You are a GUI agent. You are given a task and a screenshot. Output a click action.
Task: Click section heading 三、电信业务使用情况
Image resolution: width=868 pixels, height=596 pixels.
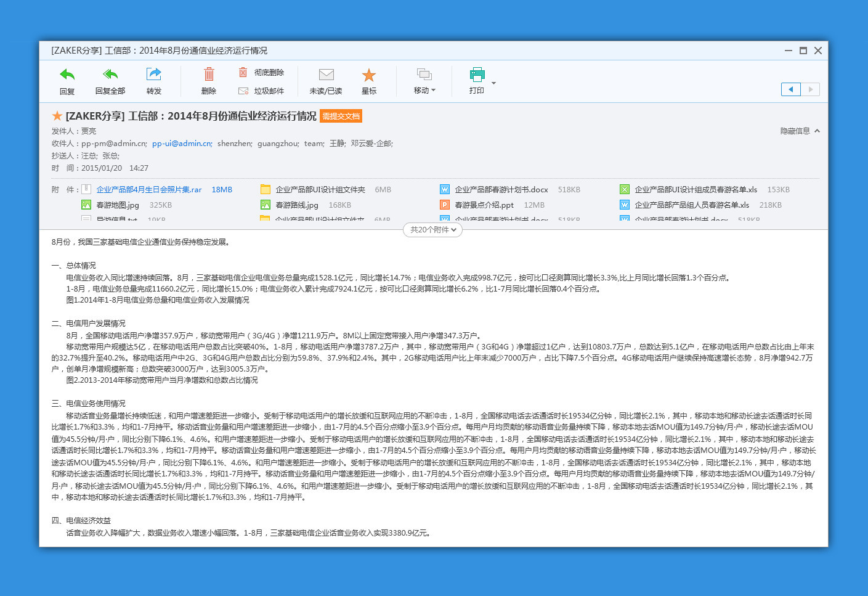(89, 404)
